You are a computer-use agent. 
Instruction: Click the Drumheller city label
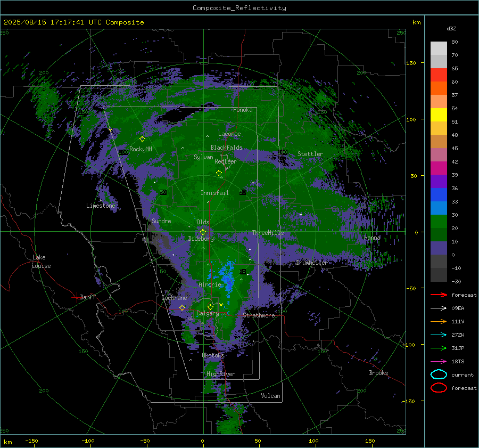point(312,263)
